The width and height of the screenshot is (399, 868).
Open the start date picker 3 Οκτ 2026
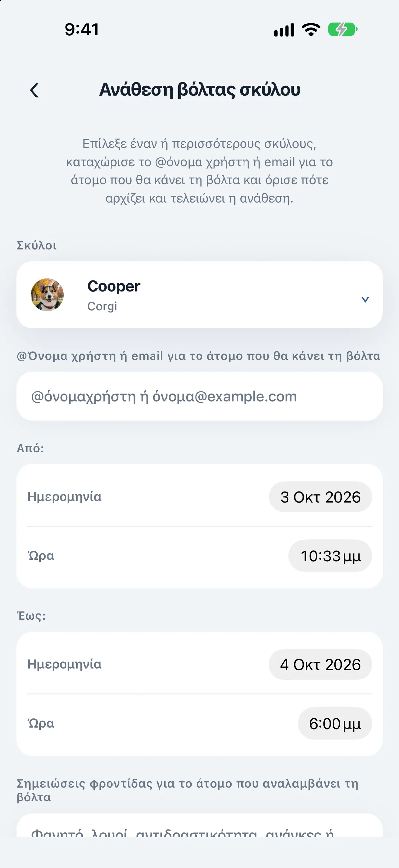click(x=320, y=497)
